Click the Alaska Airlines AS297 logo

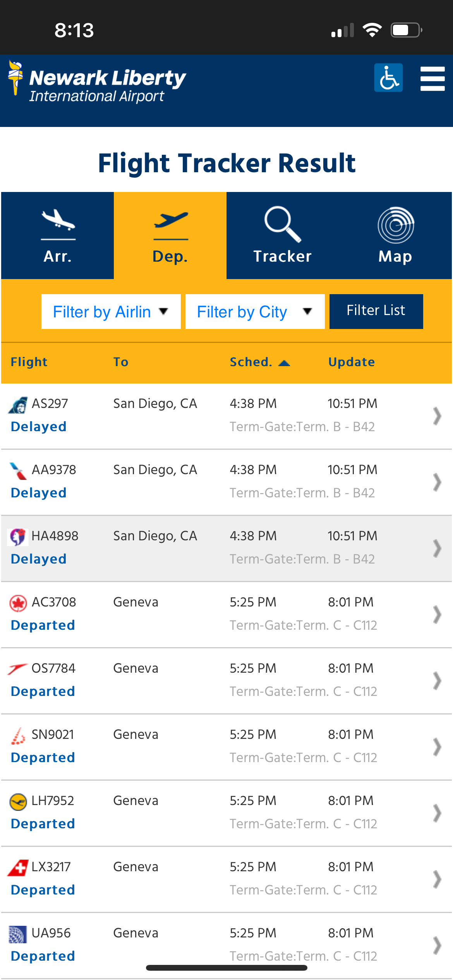click(18, 405)
